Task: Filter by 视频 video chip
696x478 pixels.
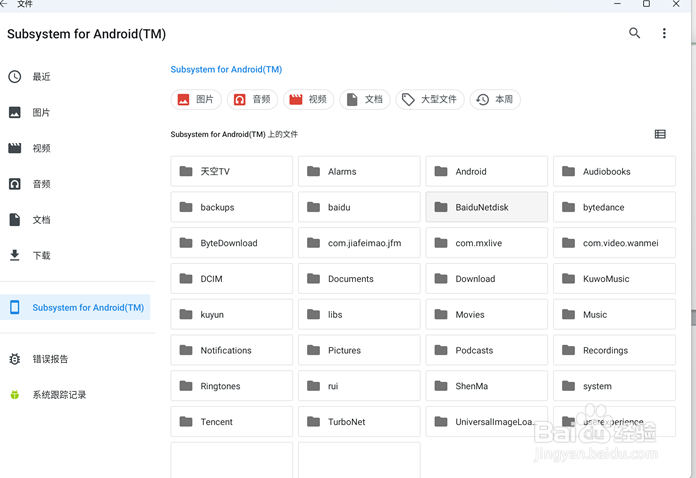Action: tap(308, 99)
